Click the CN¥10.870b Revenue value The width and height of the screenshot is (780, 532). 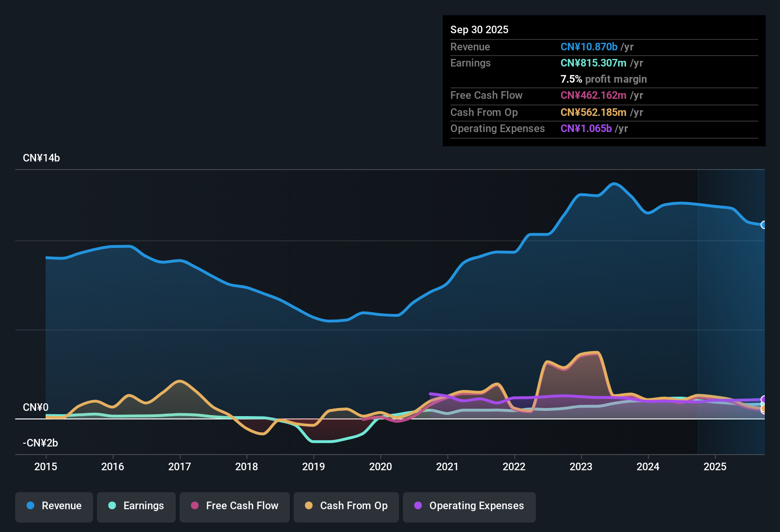(589, 47)
